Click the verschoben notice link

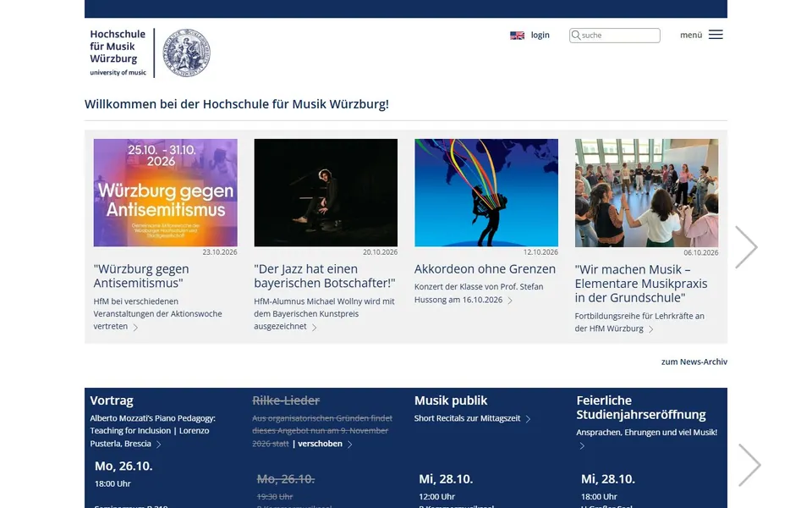320,444
